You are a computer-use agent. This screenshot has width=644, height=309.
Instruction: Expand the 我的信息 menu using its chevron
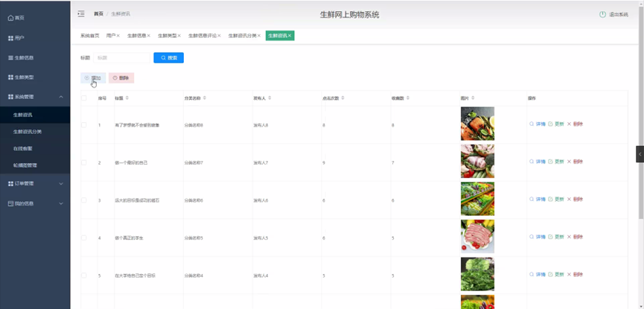click(61, 203)
